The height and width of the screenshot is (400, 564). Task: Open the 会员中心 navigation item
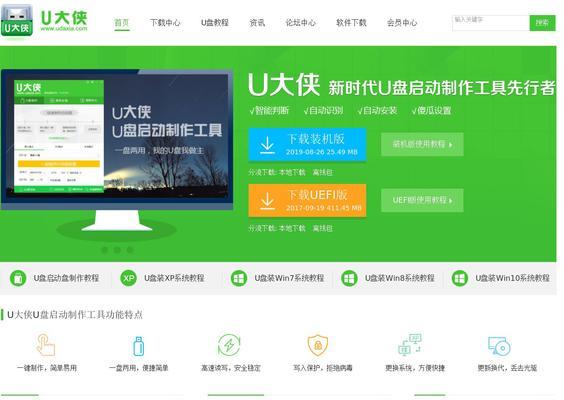(x=402, y=23)
